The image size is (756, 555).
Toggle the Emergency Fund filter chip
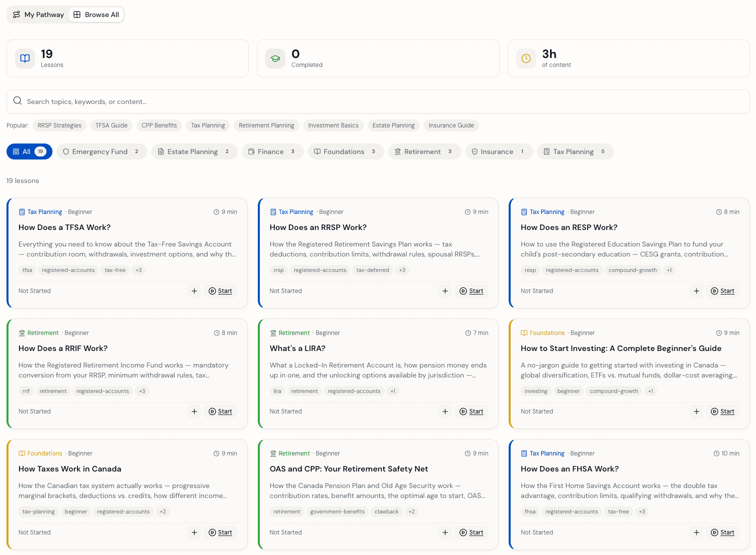point(101,151)
